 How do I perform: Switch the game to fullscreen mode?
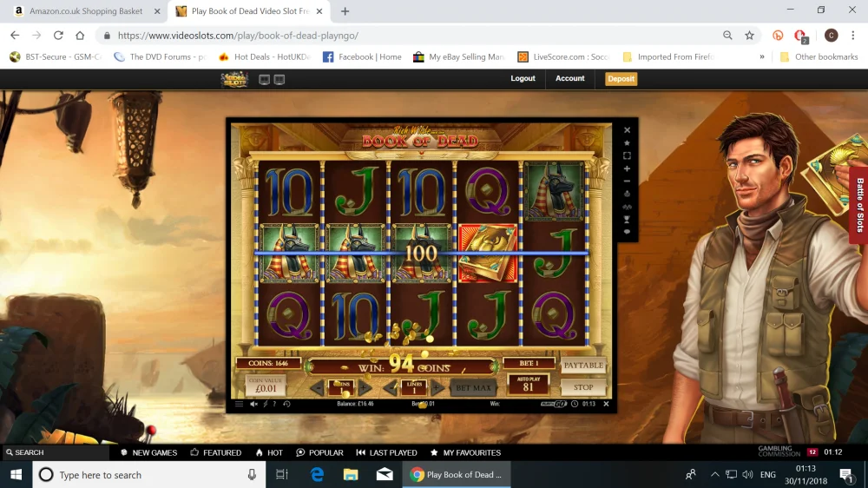(628, 155)
